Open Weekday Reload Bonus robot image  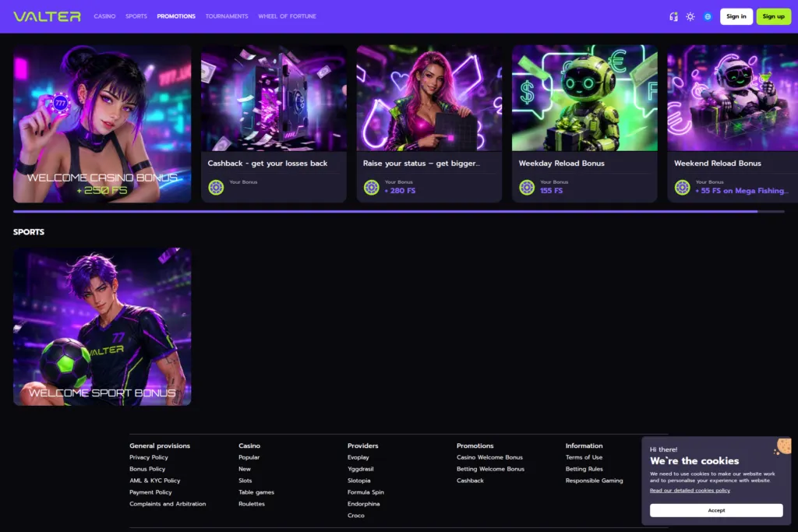(584, 97)
